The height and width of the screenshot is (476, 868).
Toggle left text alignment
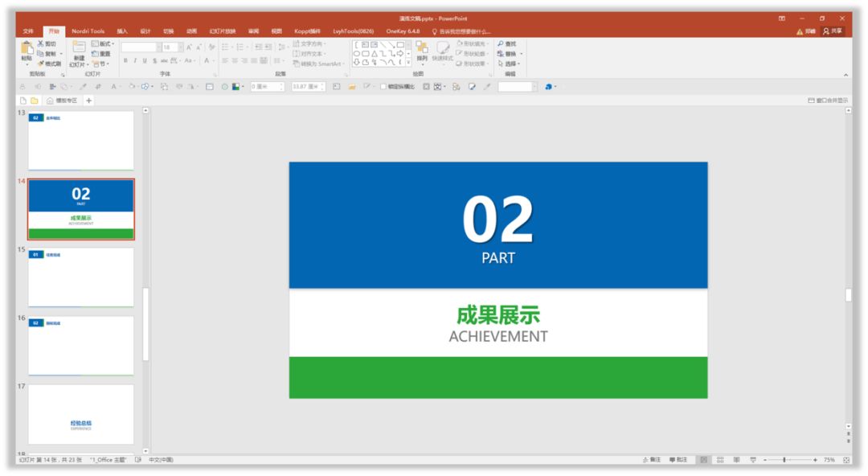point(225,60)
